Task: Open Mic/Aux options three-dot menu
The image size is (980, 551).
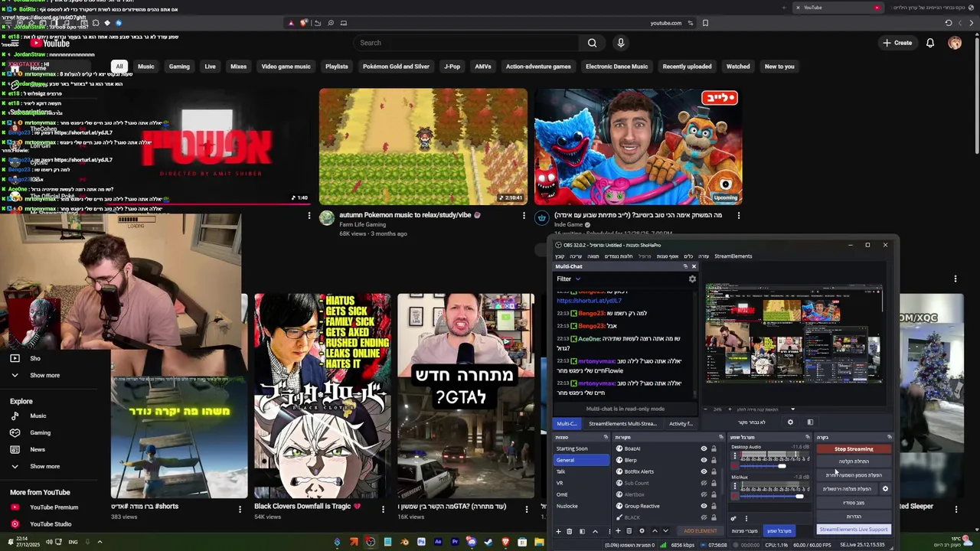Action: click(735, 486)
